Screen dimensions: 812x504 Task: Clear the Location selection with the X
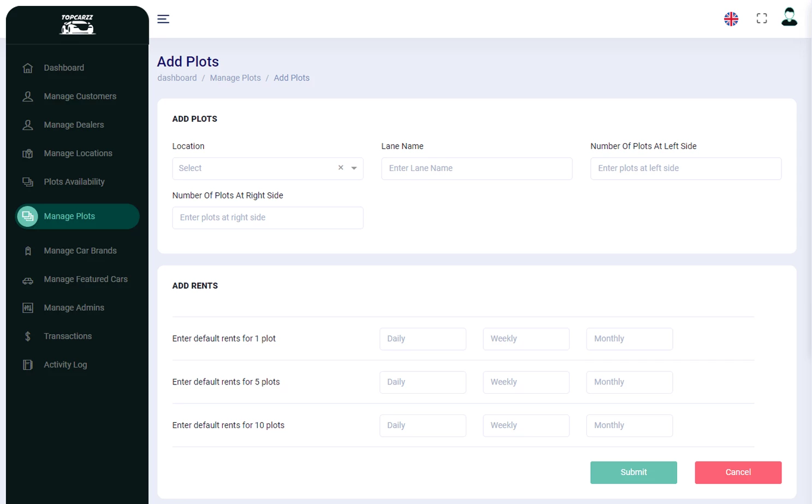(340, 168)
